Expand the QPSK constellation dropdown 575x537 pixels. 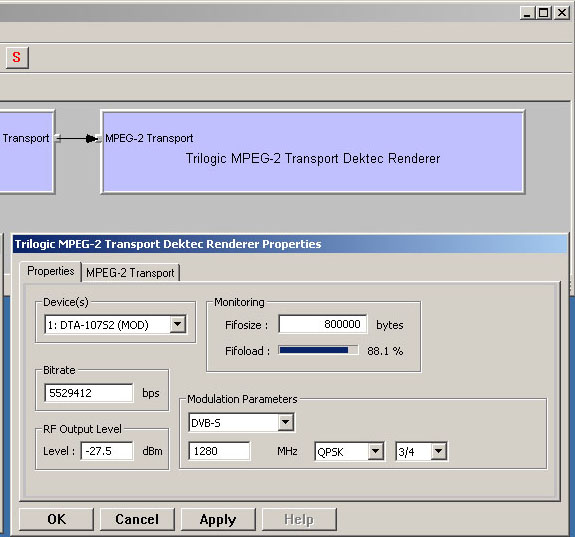(376, 451)
